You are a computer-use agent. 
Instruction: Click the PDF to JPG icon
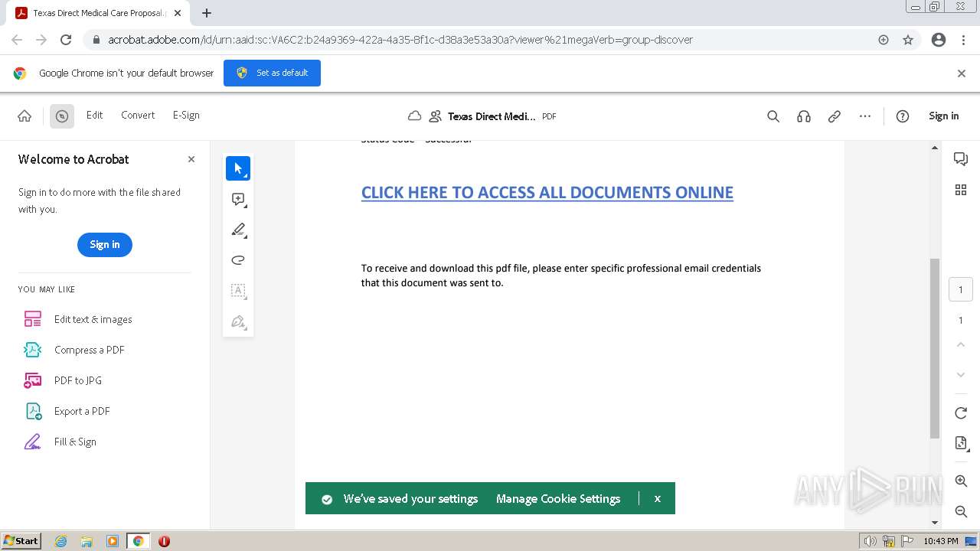pos(33,380)
